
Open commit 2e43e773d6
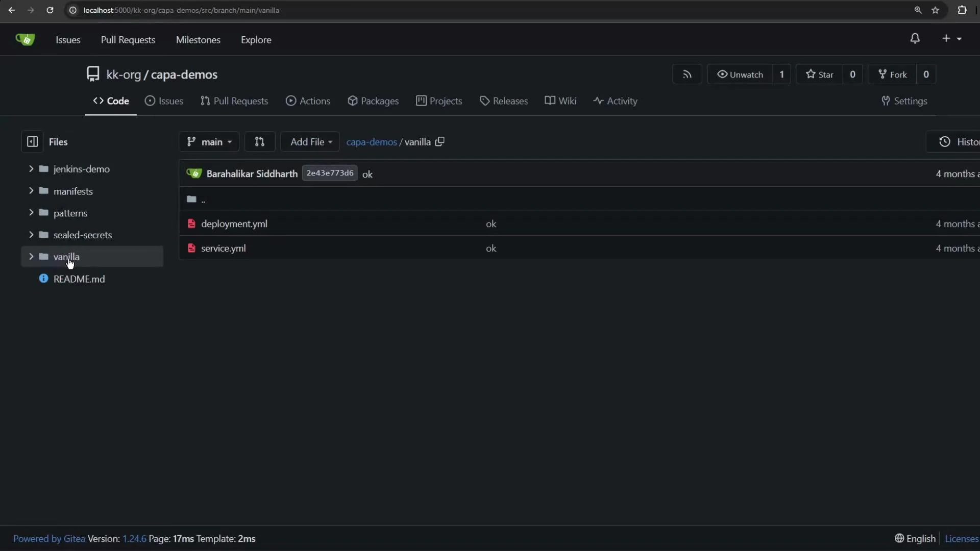tap(329, 173)
